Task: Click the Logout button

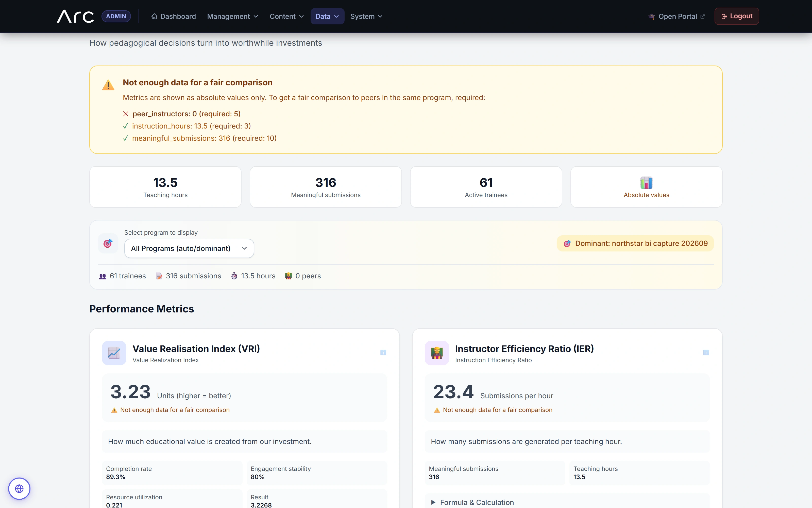Action: pos(736,16)
